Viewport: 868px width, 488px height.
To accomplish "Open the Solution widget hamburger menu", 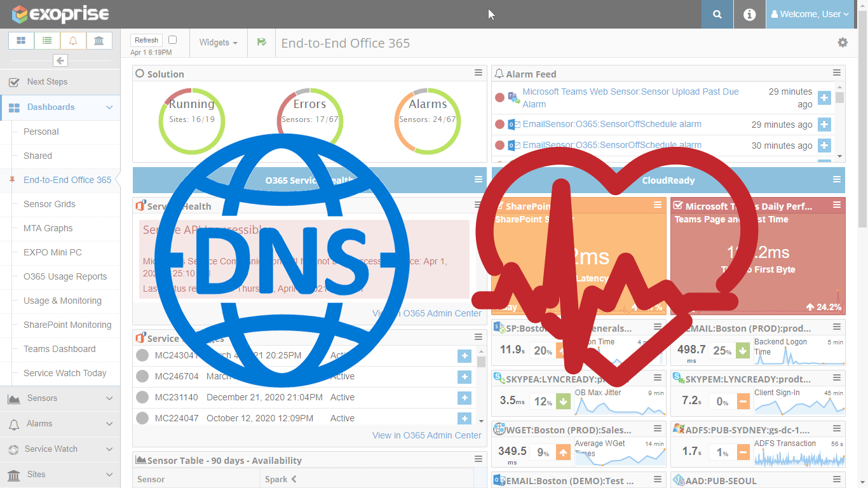I will (478, 73).
